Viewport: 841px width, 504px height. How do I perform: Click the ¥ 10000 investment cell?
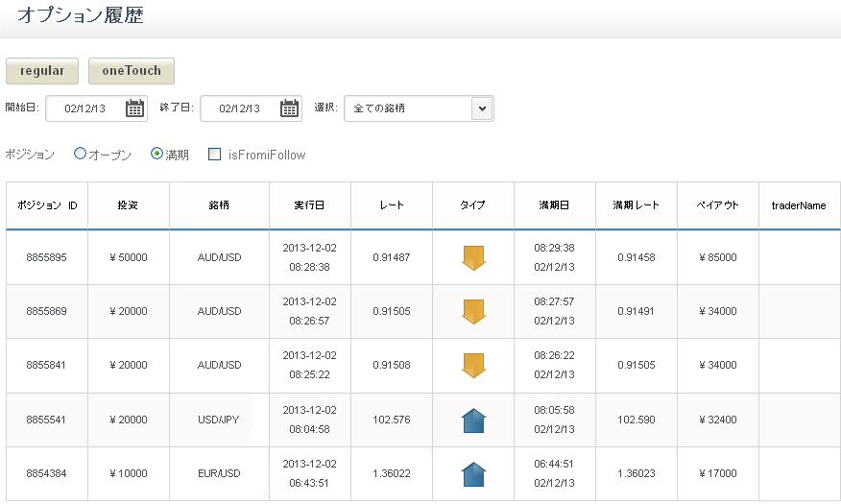tap(129, 473)
